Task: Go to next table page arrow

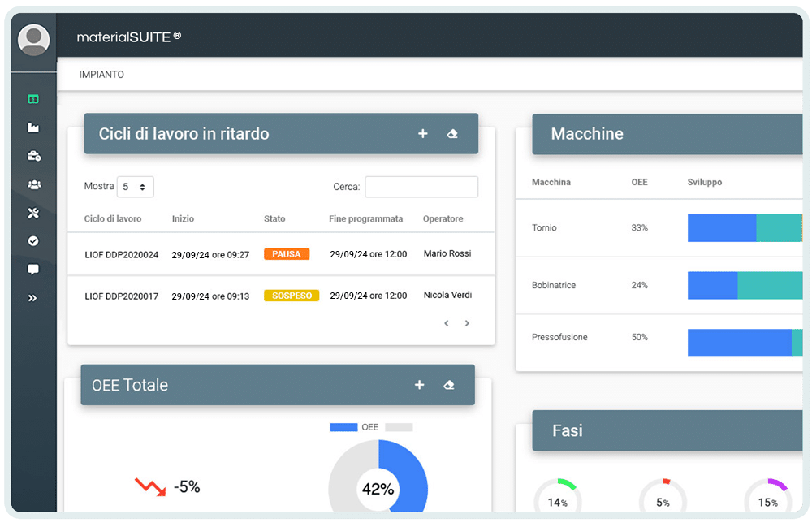Action: coord(467,323)
